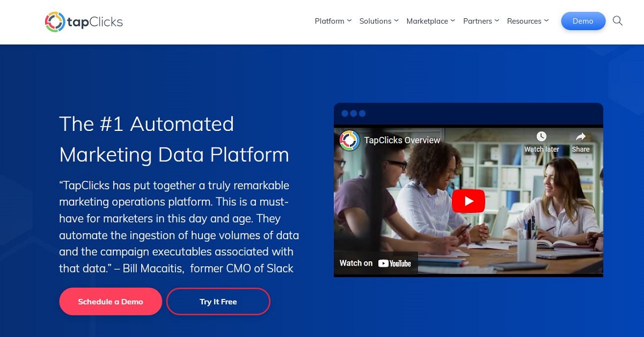
Task: Click the blue Demo button
Action: point(583,21)
